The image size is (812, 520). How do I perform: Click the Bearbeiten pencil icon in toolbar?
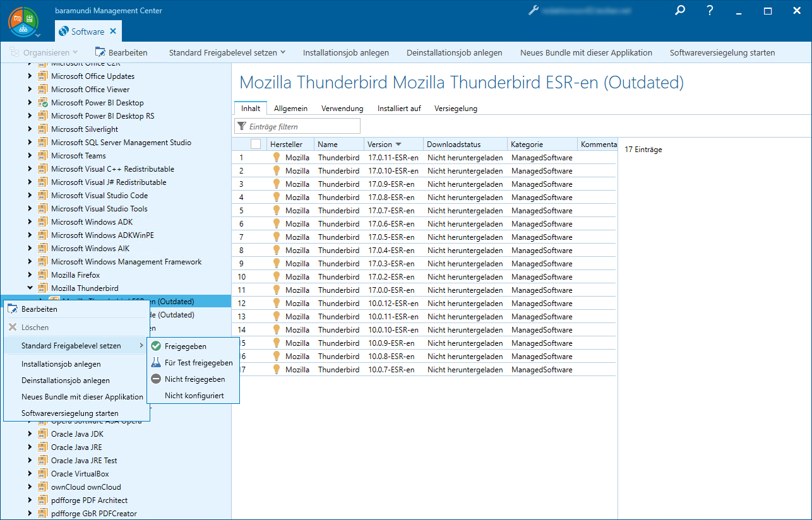coord(100,52)
